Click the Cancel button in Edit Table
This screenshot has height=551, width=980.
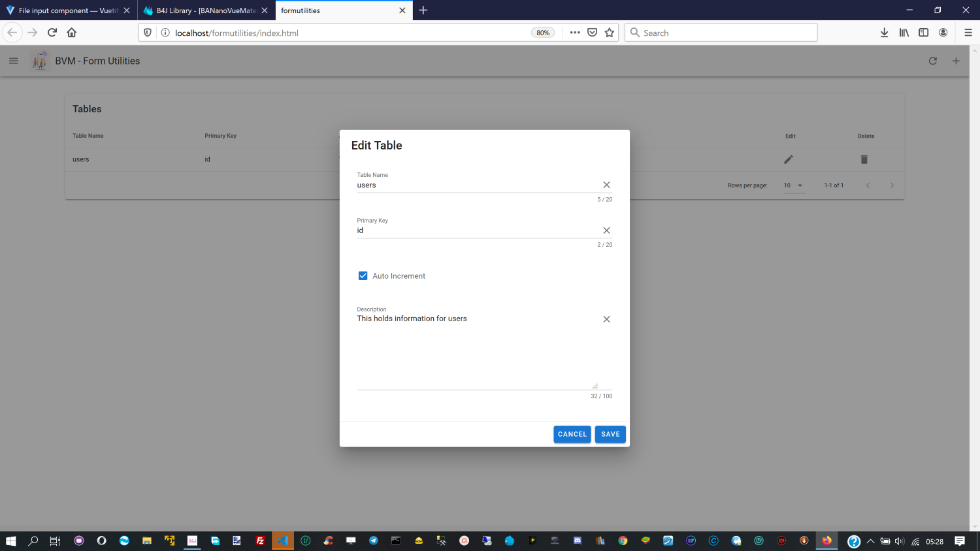pos(572,434)
